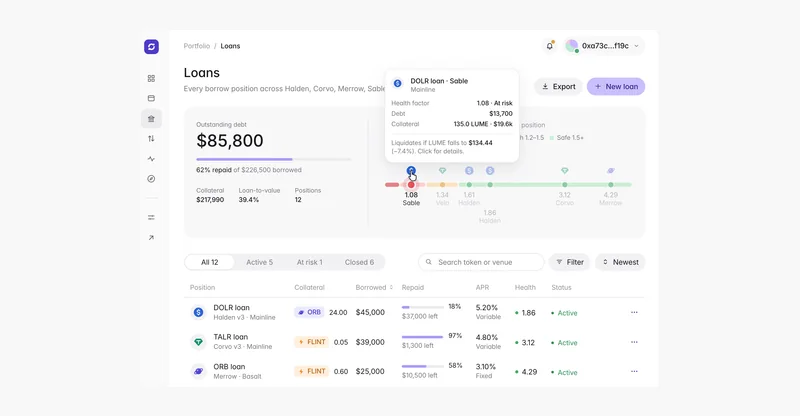
Task: Open notifications bell icon
Action: pos(549,46)
